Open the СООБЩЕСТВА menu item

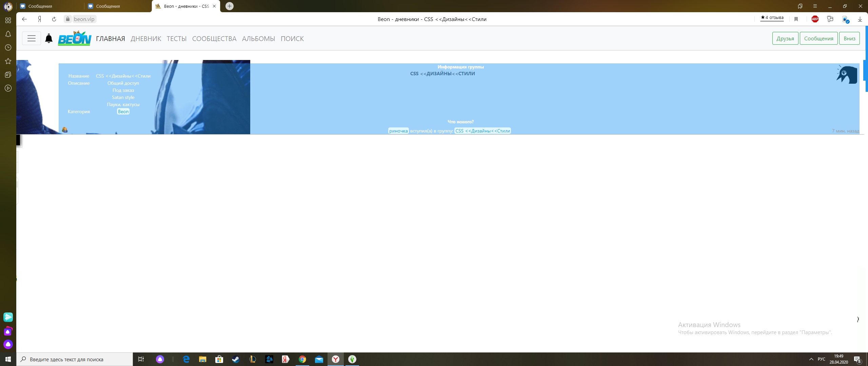pos(214,39)
